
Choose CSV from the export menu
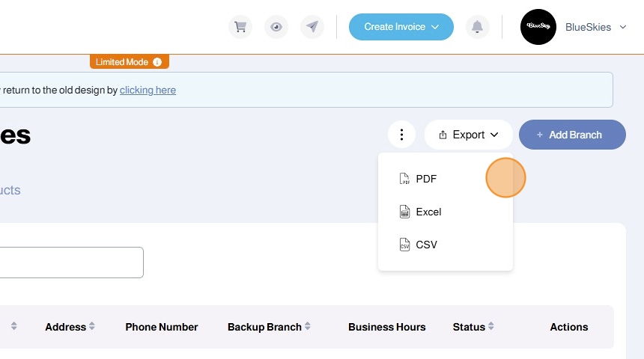coord(426,245)
